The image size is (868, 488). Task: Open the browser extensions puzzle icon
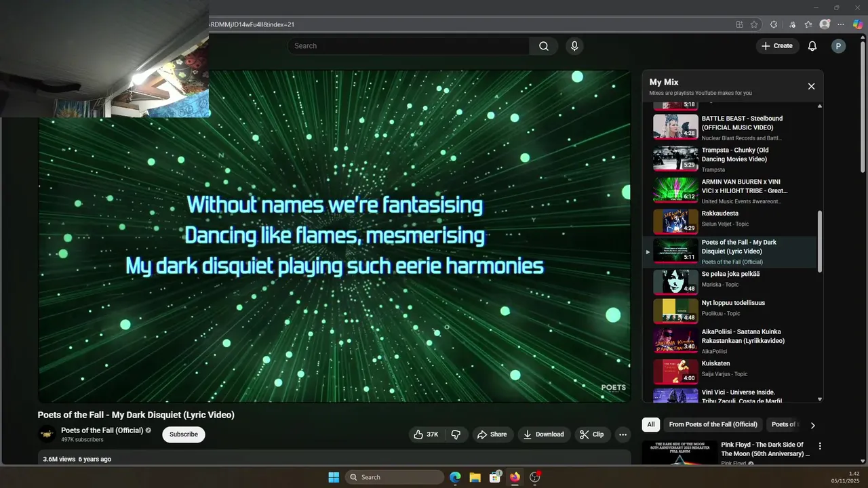coord(774,24)
